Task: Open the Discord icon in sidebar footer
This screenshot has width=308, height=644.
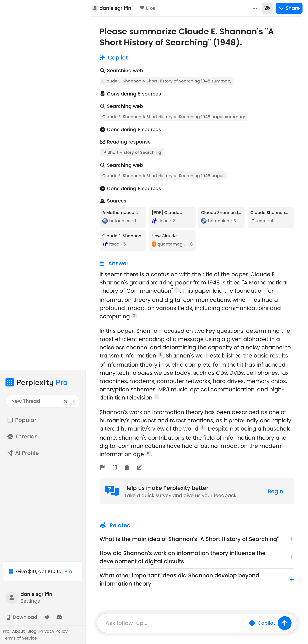Action: coord(59,617)
